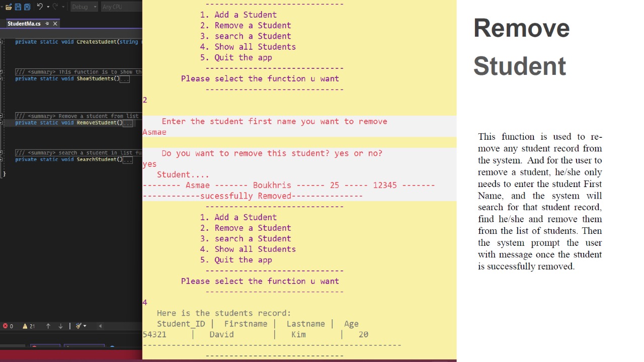Click the Save All icon
The image size is (644, 362).
(27, 7)
